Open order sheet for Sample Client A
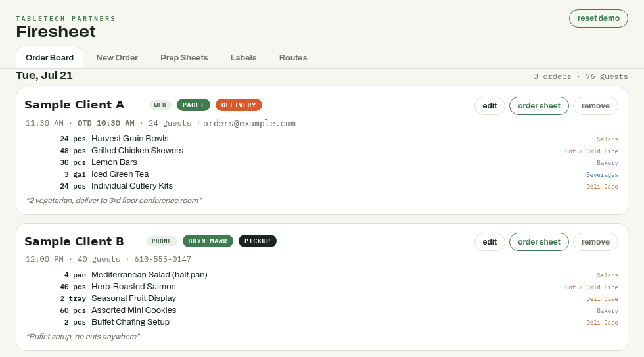644x357 pixels. 539,106
